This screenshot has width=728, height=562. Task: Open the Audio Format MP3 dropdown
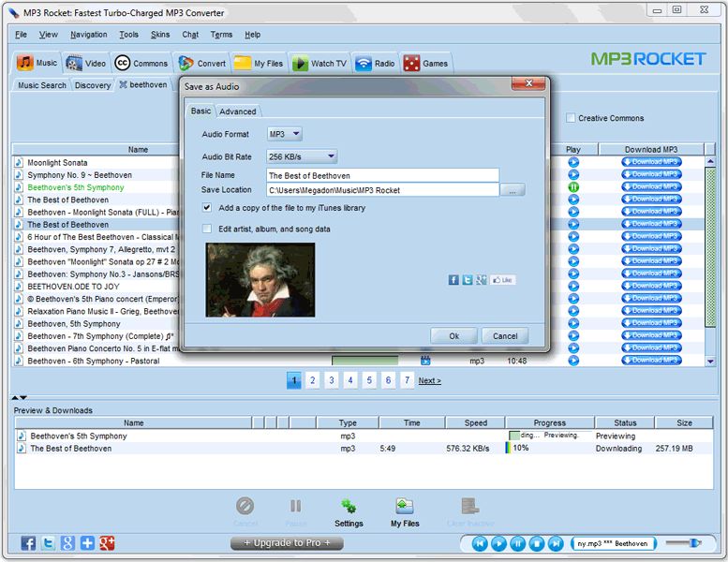pyautogui.click(x=285, y=134)
